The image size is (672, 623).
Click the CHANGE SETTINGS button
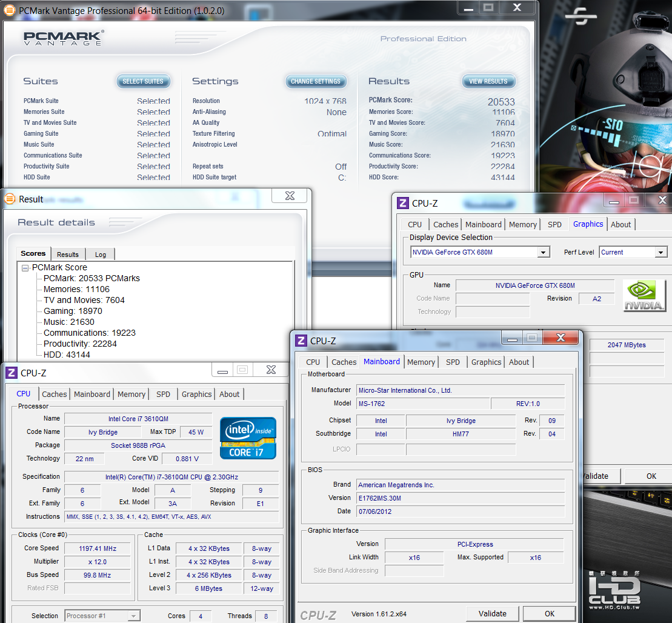pos(316,81)
